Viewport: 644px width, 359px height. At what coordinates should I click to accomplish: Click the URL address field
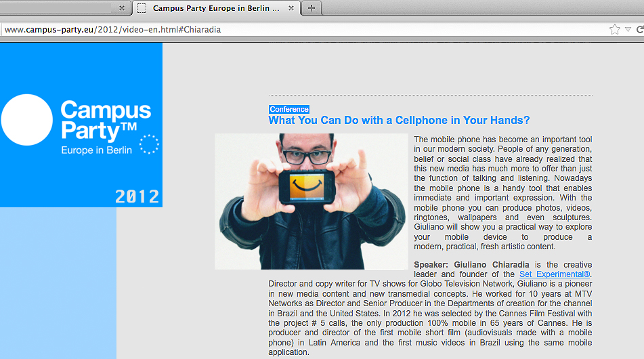click(305, 29)
